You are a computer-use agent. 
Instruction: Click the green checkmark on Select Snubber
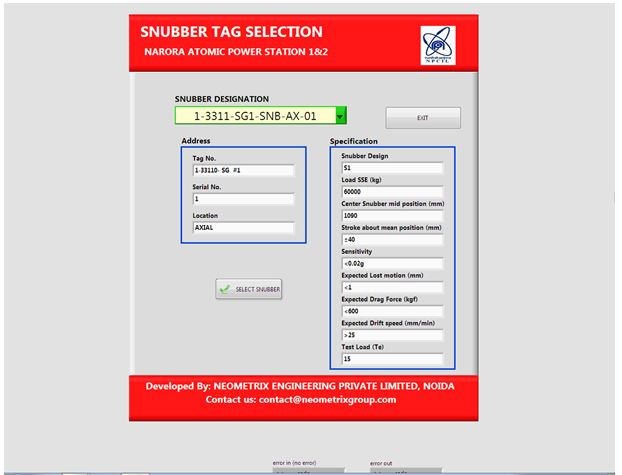pos(226,289)
